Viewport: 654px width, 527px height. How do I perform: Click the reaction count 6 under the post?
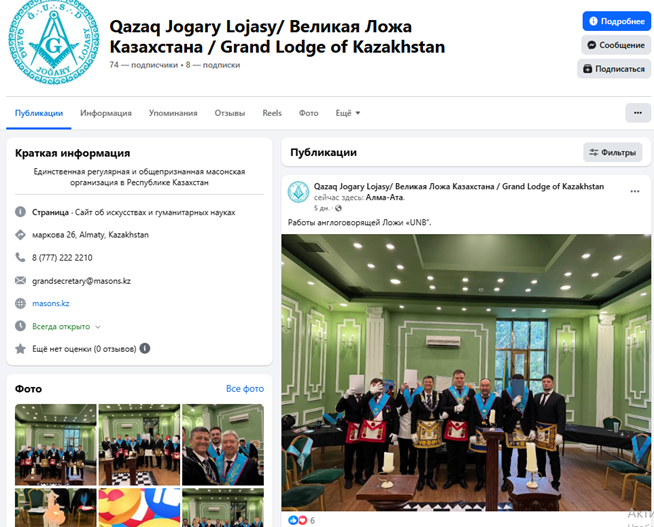(x=312, y=520)
